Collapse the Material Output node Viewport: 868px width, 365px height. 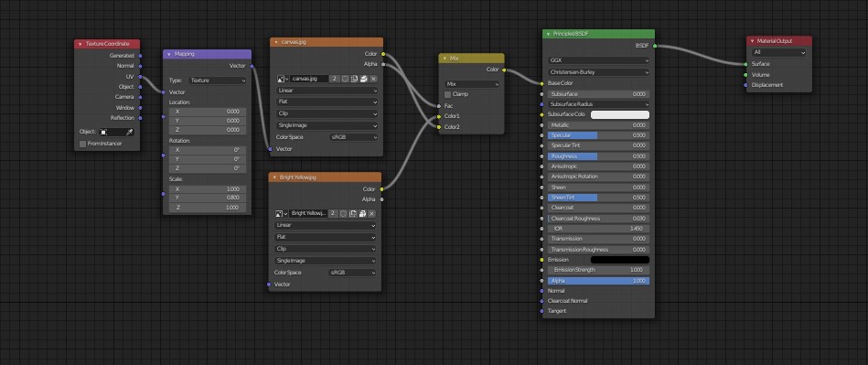pos(752,41)
